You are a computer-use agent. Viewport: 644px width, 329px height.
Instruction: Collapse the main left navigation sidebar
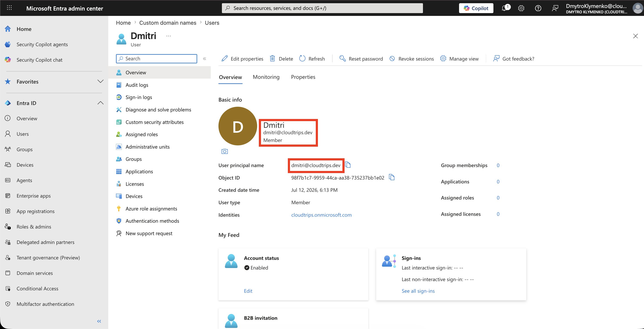[x=99, y=321]
